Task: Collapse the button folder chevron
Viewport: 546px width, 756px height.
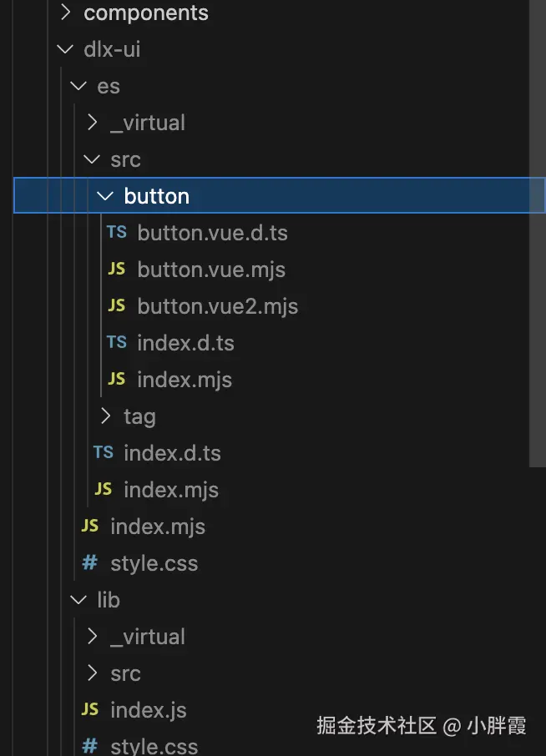Action: click(x=105, y=196)
